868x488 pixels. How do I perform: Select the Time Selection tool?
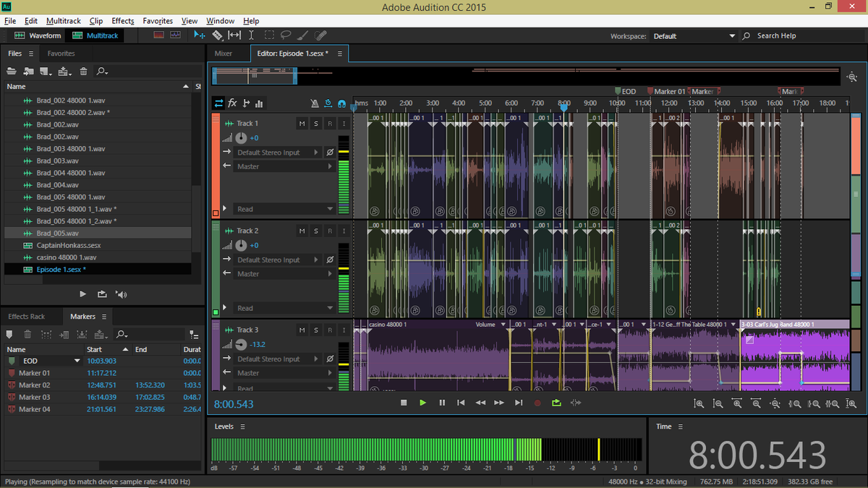(251, 35)
